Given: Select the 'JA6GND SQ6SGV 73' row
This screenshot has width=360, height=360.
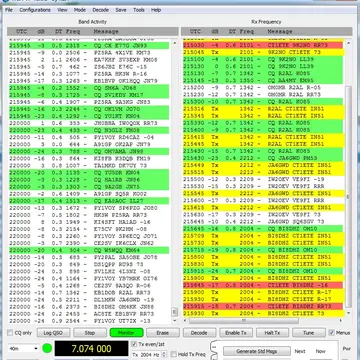Looking at the screenshot, I should click(263, 222).
